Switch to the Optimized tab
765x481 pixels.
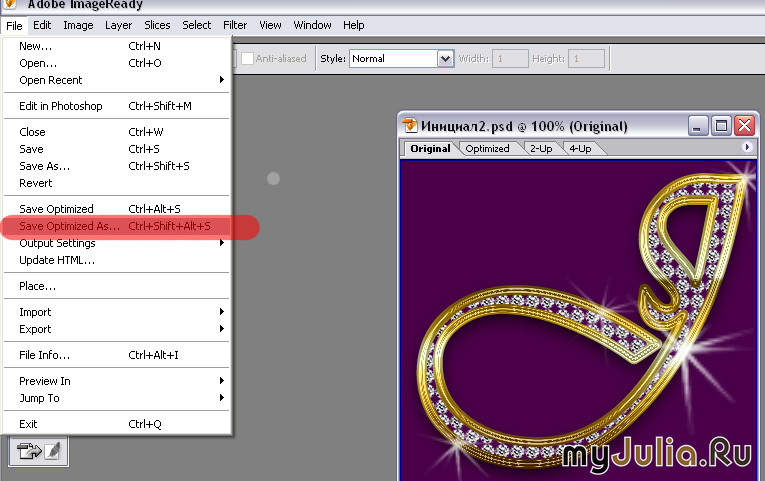(487, 149)
